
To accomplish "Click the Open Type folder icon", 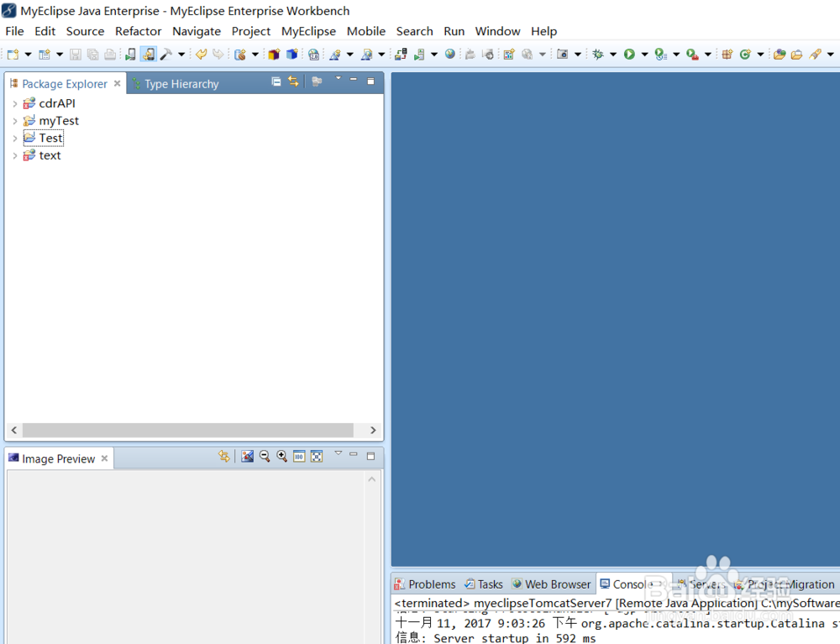I will click(x=780, y=54).
